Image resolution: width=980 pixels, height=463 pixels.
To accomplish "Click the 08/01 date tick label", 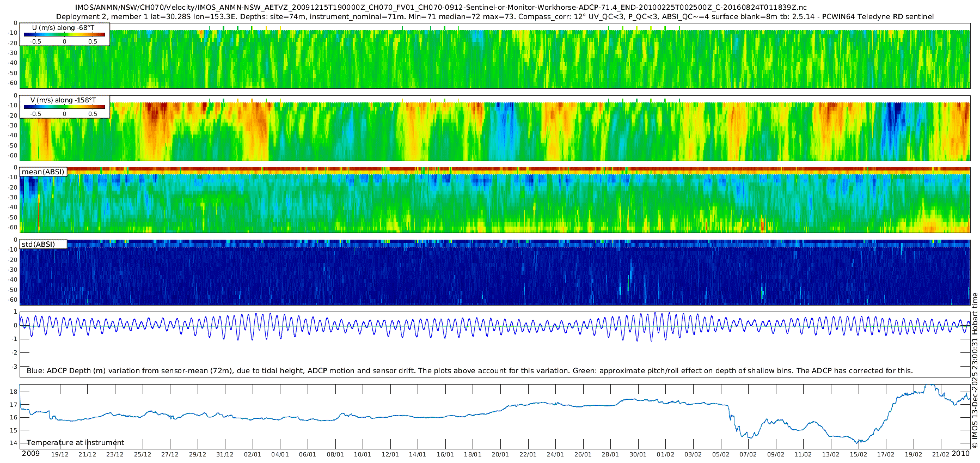I will [335, 454].
